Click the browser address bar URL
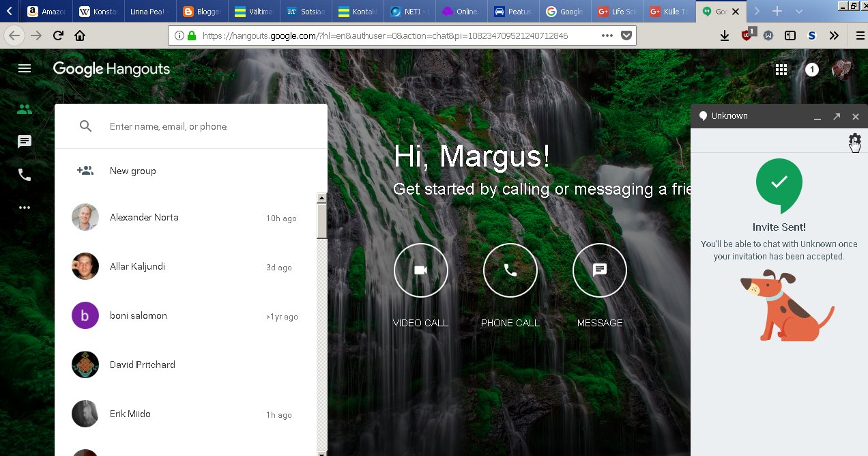The height and width of the screenshot is (456, 868). click(385, 35)
